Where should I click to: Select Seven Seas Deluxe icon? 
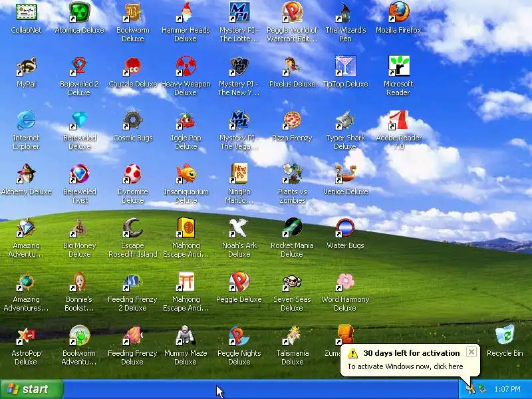point(292,281)
